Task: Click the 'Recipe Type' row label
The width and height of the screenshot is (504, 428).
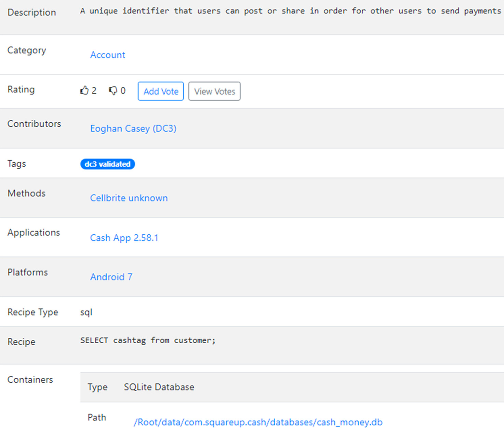Action: pos(33,312)
